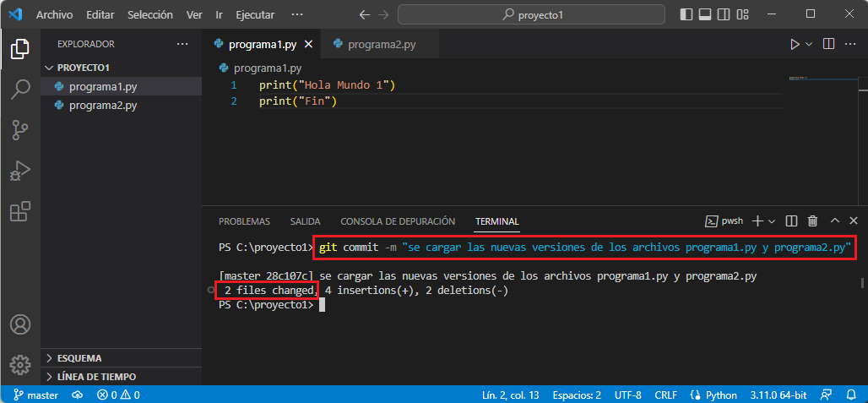This screenshot has width=868, height=403.
Task: Toggle primary side bar layout icon
Action: coord(686,14)
